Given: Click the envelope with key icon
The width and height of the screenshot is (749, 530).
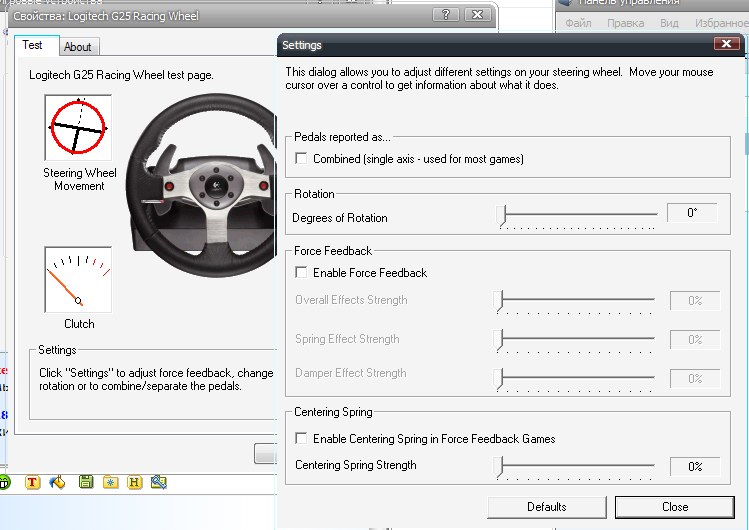Looking at the screenshot, I should [159, 482].
